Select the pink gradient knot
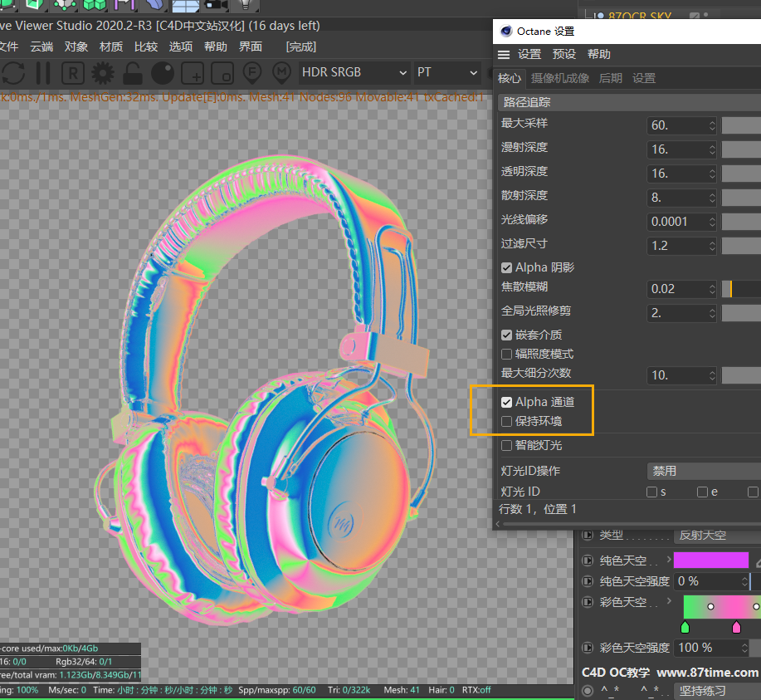The image size is (761, 700). [x=736, y=627]
